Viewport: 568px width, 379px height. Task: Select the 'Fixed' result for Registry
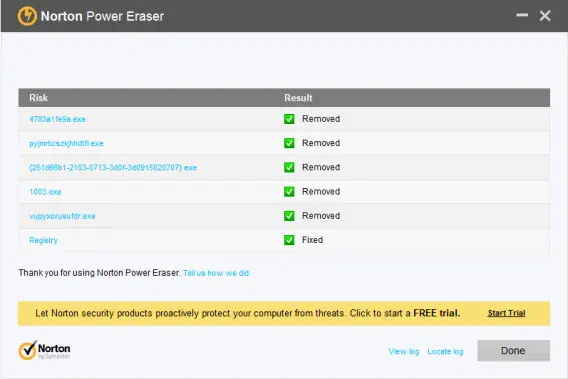pos(312,240)
